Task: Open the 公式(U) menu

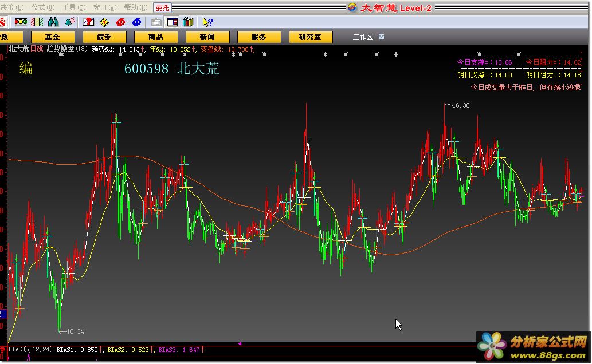Action: [42, 7]
